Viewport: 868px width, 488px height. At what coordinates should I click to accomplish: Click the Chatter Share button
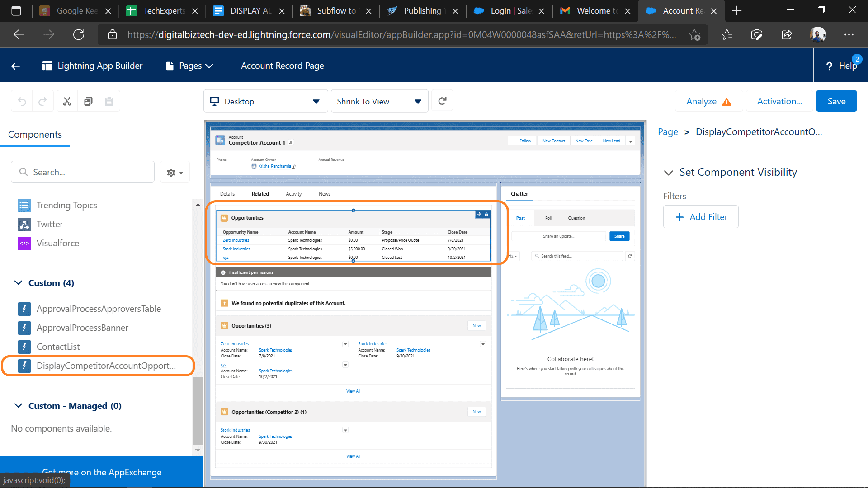[x=619, y=236]
